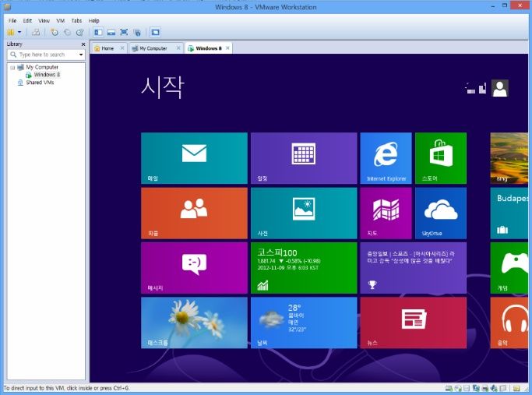
Task: Open the library search dropdown arrow
Action: (x=81, y=55)
